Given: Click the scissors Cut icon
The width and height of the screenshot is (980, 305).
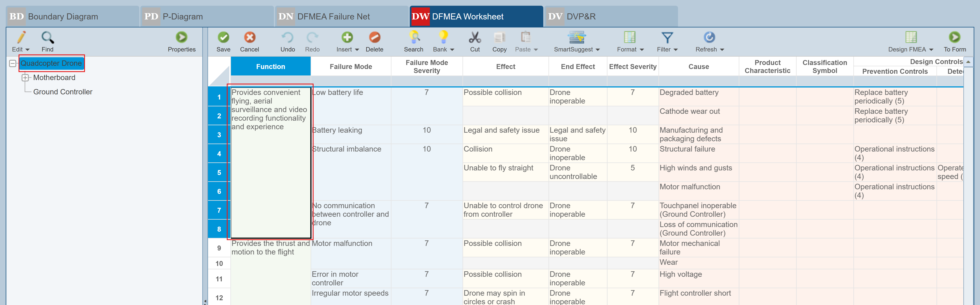Looking at the screenshot, I should click(x=474, y=38).
